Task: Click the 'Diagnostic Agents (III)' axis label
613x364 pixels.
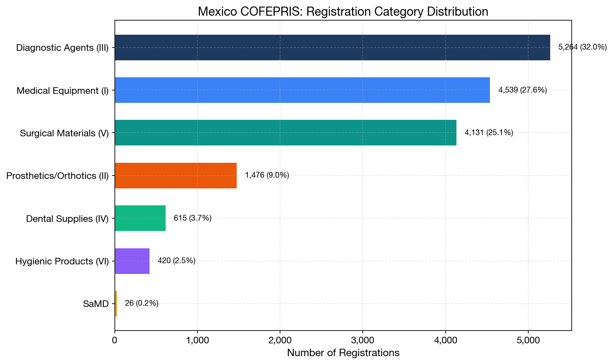Action: 62,48
